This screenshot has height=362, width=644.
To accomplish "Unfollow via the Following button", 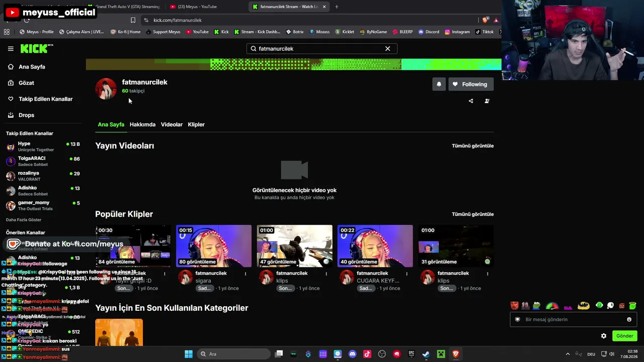I will click(x=470, y=84).
